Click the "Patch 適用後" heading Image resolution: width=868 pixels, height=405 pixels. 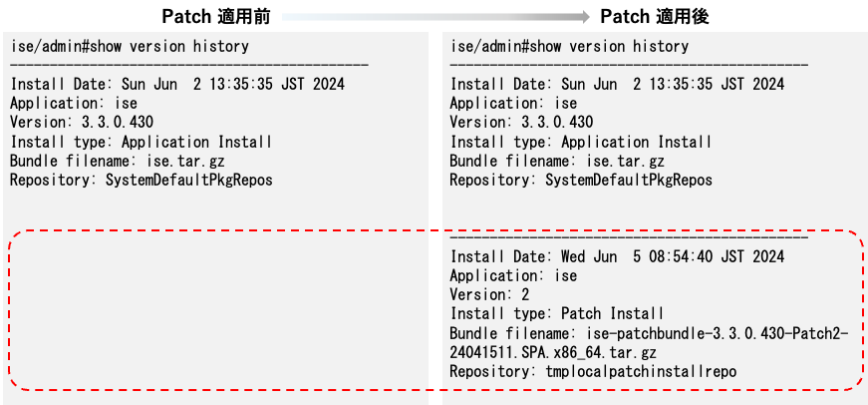tap(655, 17)
